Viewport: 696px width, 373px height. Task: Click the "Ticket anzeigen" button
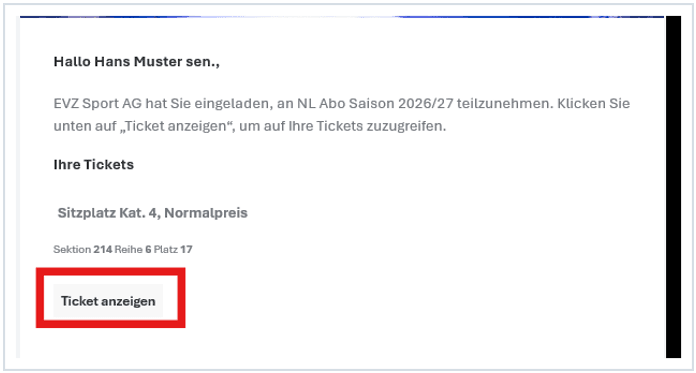(x=108, y=301)
